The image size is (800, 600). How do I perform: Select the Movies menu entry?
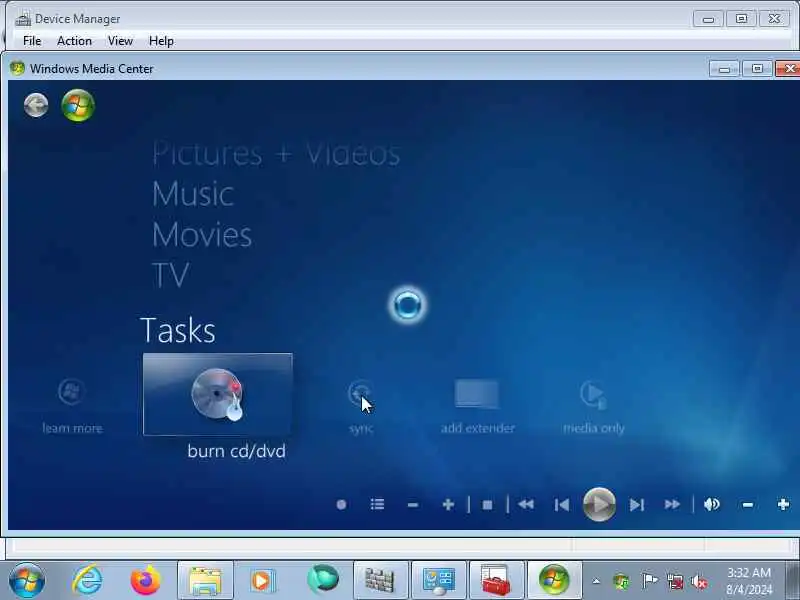click(x=202, y=235)
